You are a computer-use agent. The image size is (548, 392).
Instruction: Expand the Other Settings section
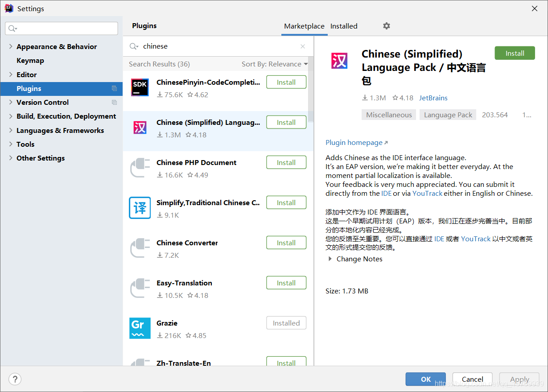(x=11, y=158)
